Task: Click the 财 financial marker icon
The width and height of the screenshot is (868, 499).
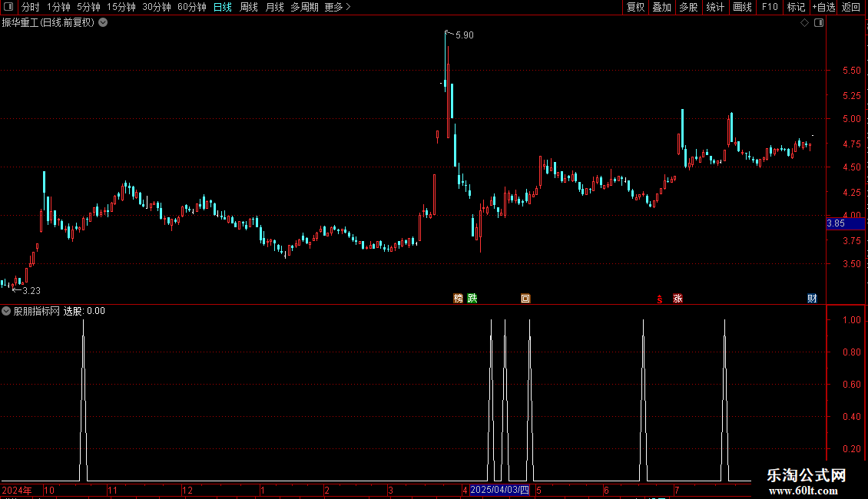Action: click(812, 299)
